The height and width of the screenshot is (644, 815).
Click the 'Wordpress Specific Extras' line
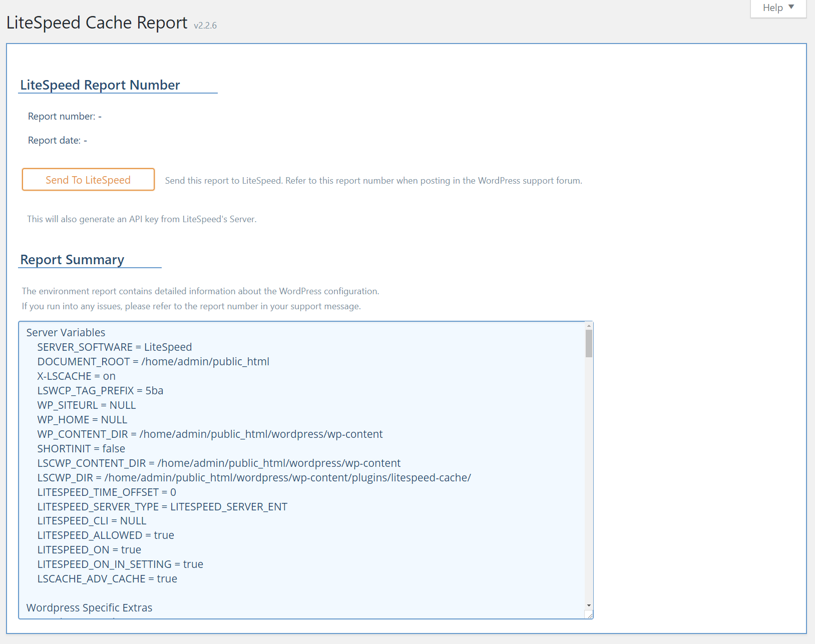coord(89,608)
